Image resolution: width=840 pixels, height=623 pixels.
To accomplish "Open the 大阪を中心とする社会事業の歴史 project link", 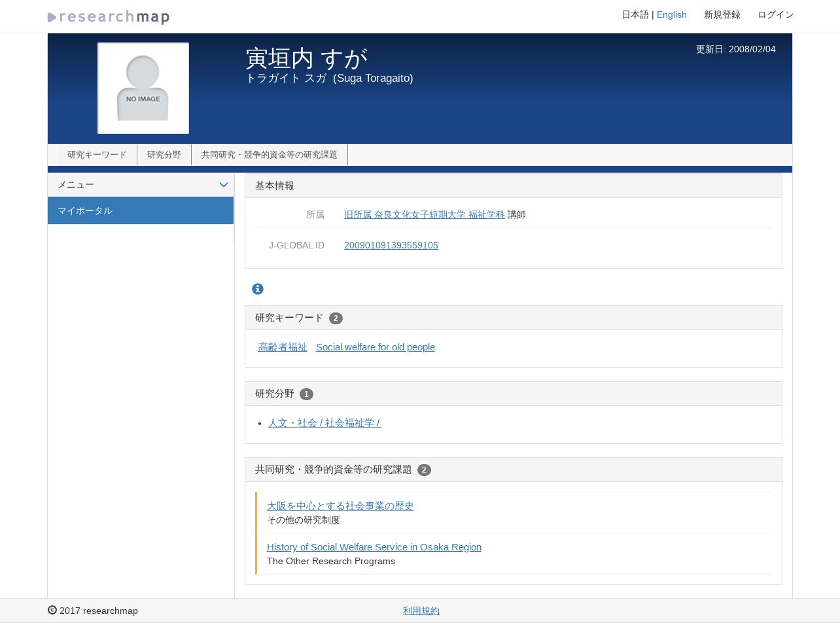I will 340,506.
